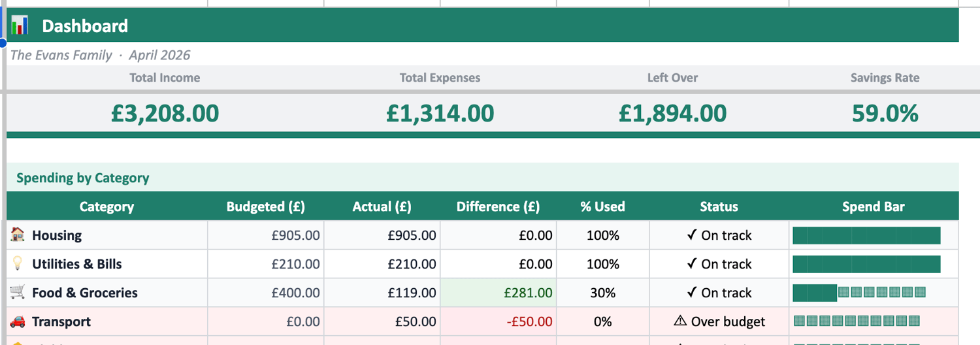Click the Housing spend bar

coord(866,235)
